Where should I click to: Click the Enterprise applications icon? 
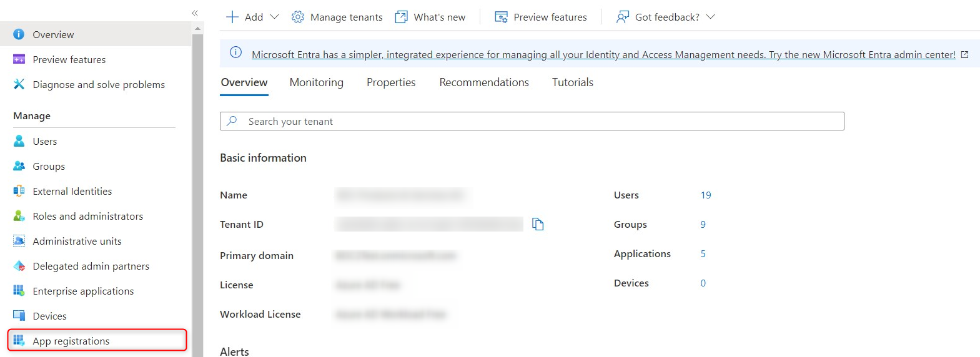[19, 291]
